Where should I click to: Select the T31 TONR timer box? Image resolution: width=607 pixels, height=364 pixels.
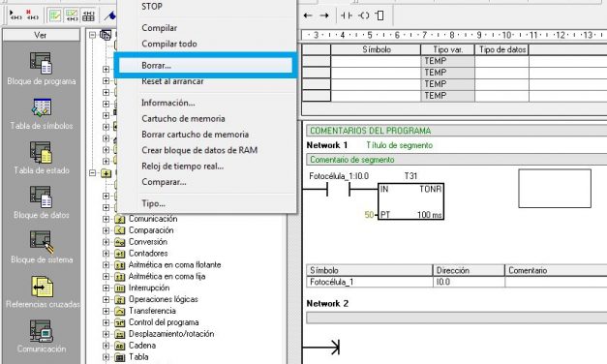coord(410,201)
